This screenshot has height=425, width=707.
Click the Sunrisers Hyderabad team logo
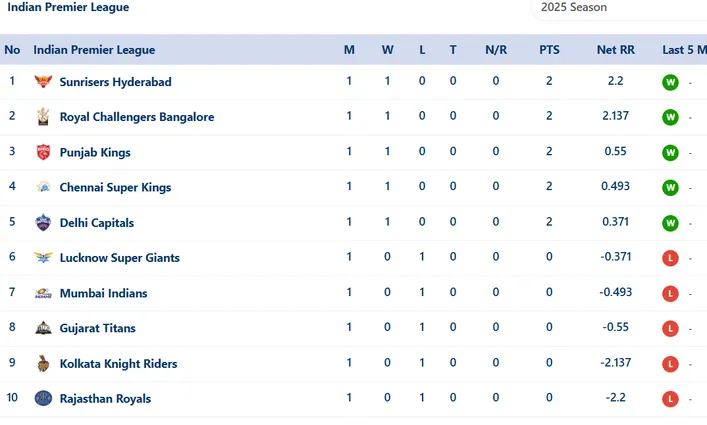[43, 82]
